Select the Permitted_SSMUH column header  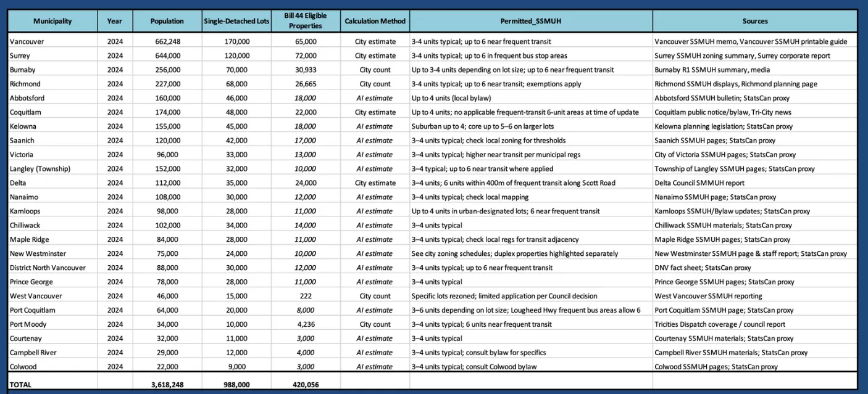click(x=530, y=21)
